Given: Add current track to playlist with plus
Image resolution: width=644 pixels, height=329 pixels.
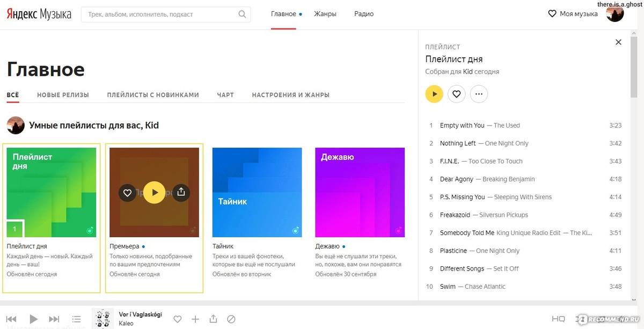Looking at the screenshot, I should (195, 319).
